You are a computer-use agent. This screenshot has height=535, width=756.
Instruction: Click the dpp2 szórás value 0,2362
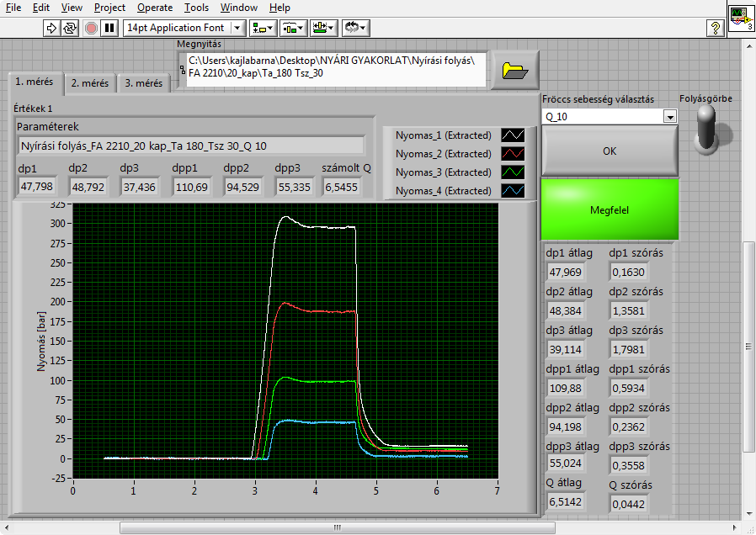pyautogui.click(x=628, y=426)
